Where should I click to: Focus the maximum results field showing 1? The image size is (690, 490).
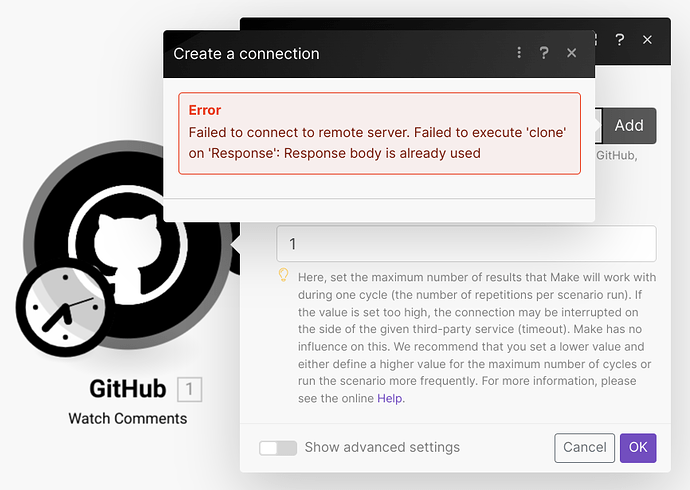(x=466, y=244)
